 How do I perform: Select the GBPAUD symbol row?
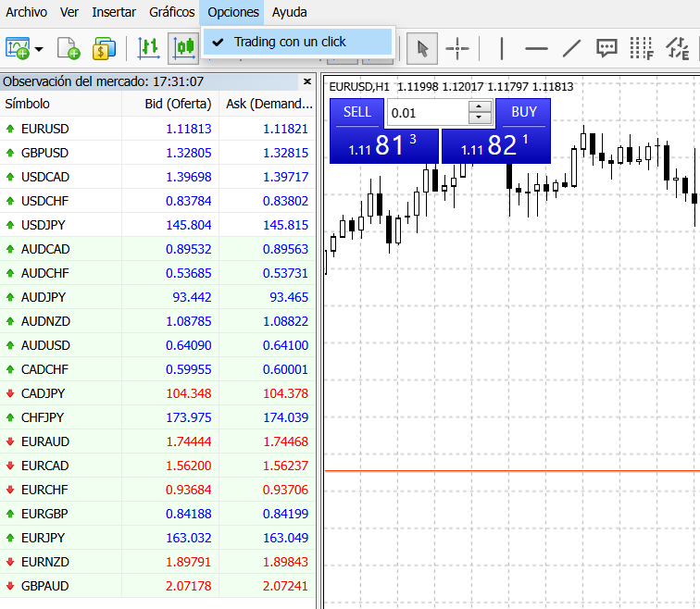(x=158, y=587)
